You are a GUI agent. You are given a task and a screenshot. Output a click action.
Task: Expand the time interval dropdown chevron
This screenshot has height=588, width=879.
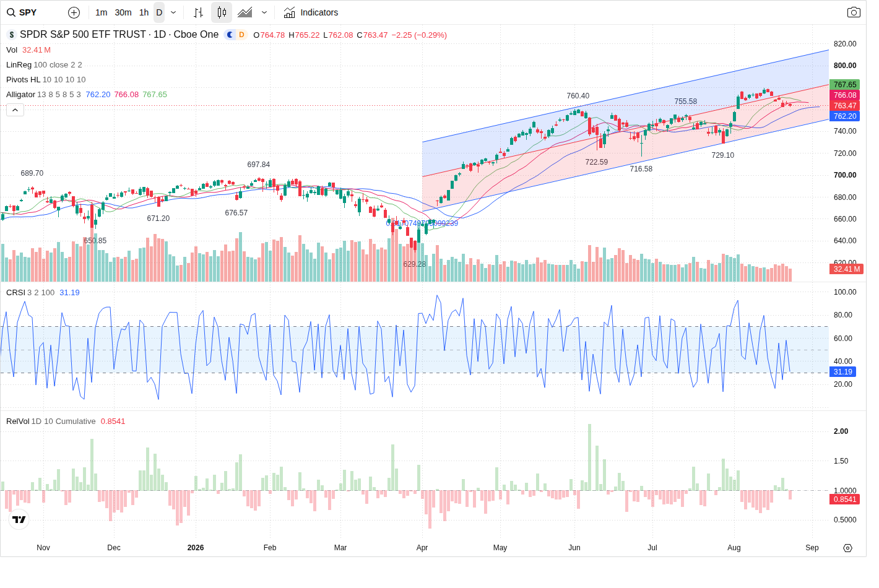click(x=173, y=12)
